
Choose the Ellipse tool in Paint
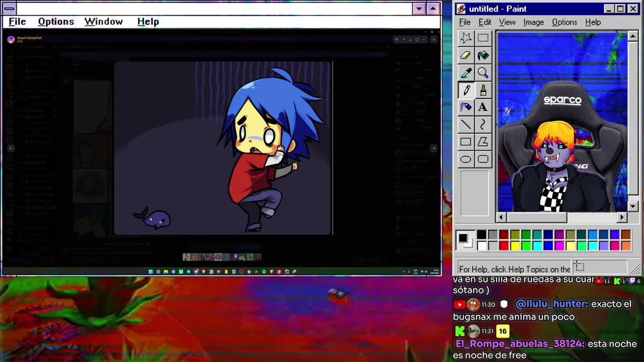pos(466,159)
